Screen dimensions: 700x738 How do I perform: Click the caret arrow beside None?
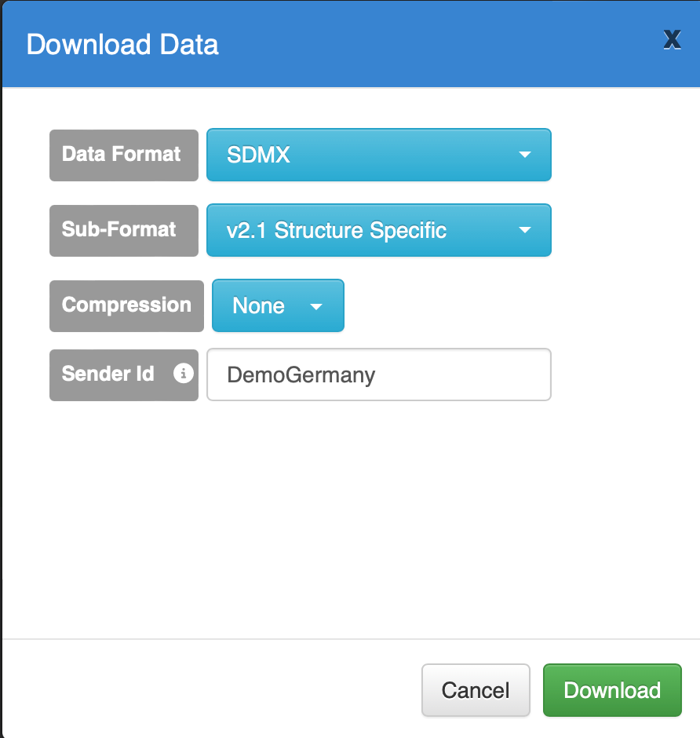(x=316, y=306)
